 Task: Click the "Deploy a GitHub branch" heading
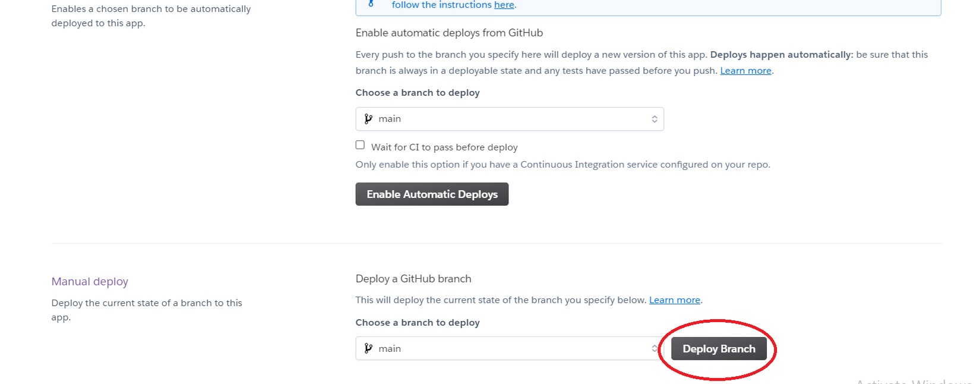click(x=413, y=279)
